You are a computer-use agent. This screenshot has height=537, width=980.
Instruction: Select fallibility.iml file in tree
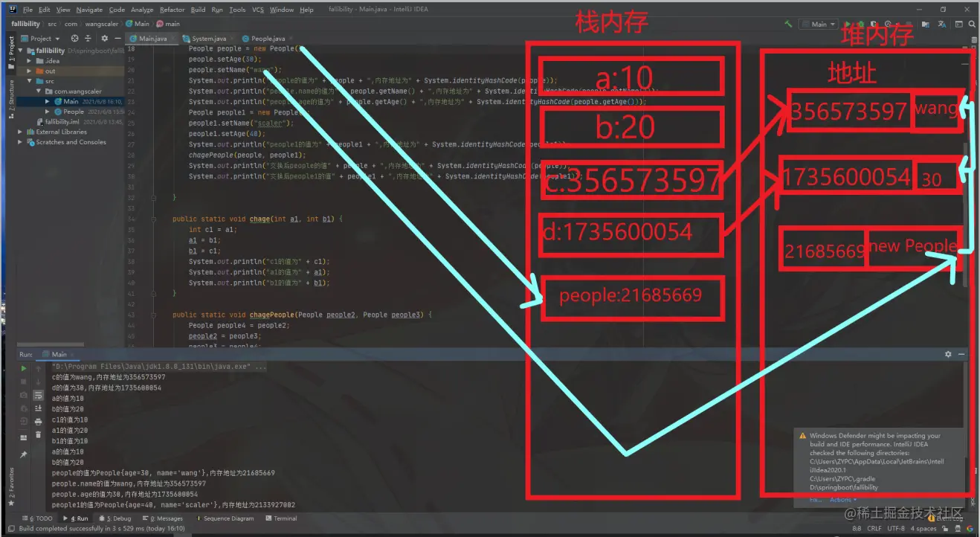(x=62, y=121)
